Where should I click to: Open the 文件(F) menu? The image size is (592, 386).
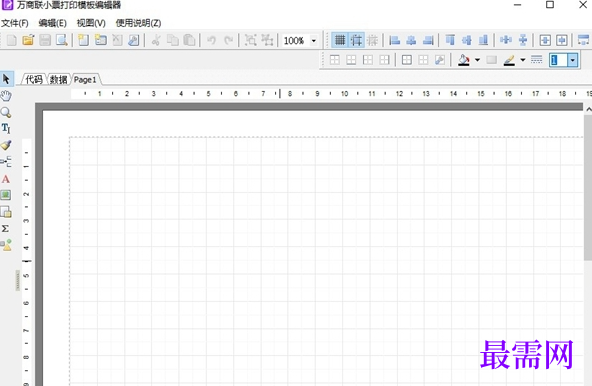15,23
